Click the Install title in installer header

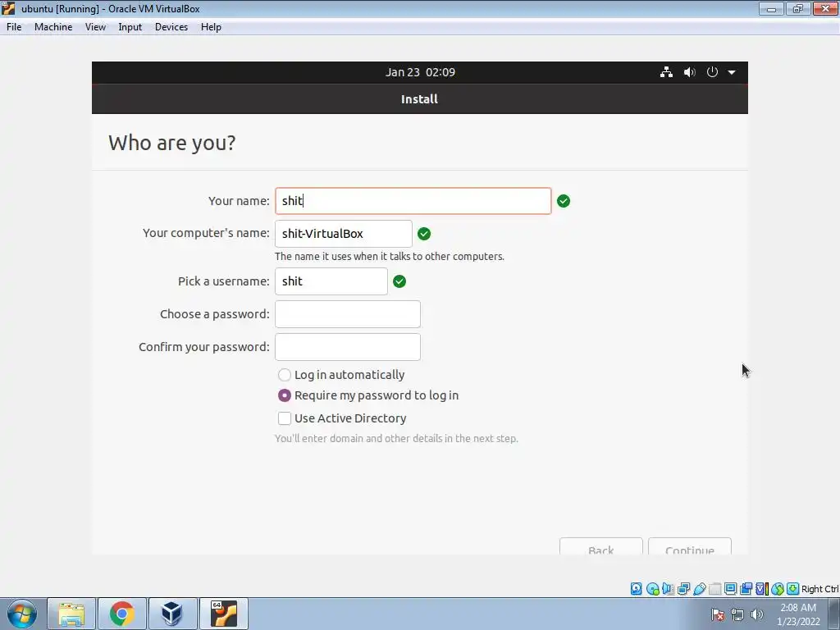pyautogui.click(x=419, y=99)
